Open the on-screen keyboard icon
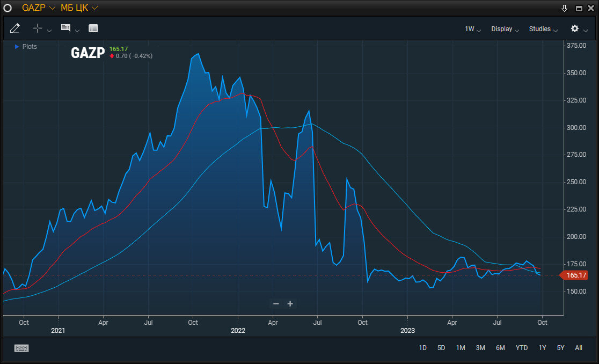This screenshot has height=364, width=599. pyautogui.click(x=21, y=348)
